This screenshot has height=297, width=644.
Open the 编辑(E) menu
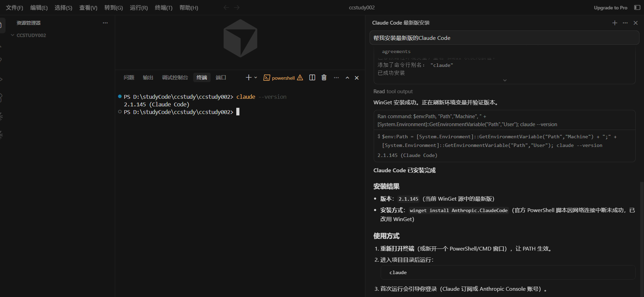coord(39,8)
